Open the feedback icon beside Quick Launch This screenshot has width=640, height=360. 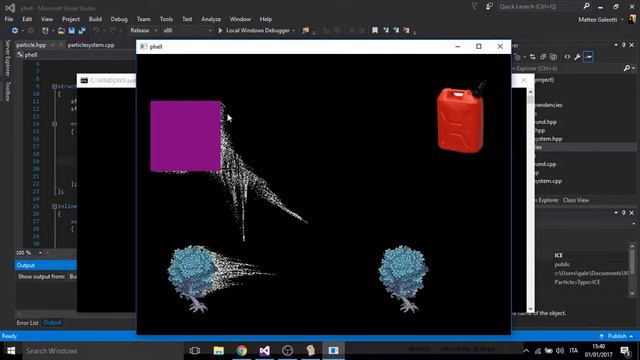489,7
